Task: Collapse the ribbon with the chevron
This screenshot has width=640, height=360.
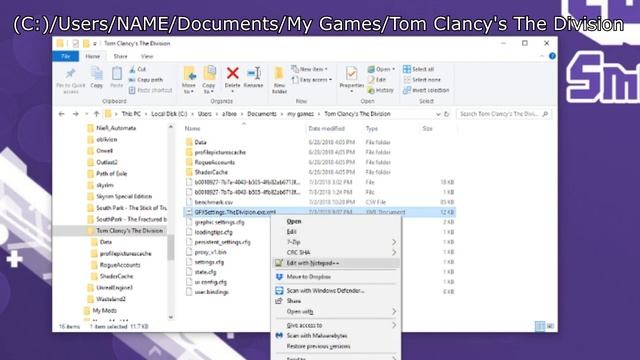Action: tap(542, 56)
